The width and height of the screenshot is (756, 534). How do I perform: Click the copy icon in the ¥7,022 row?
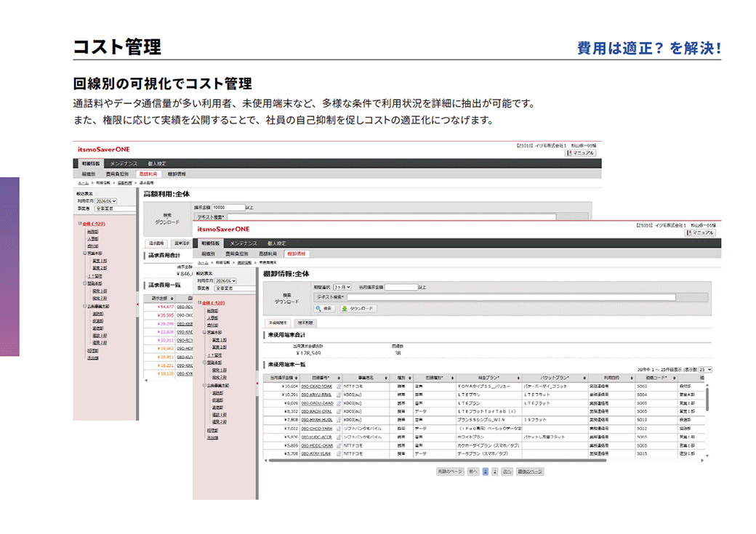tap(339, 429)
